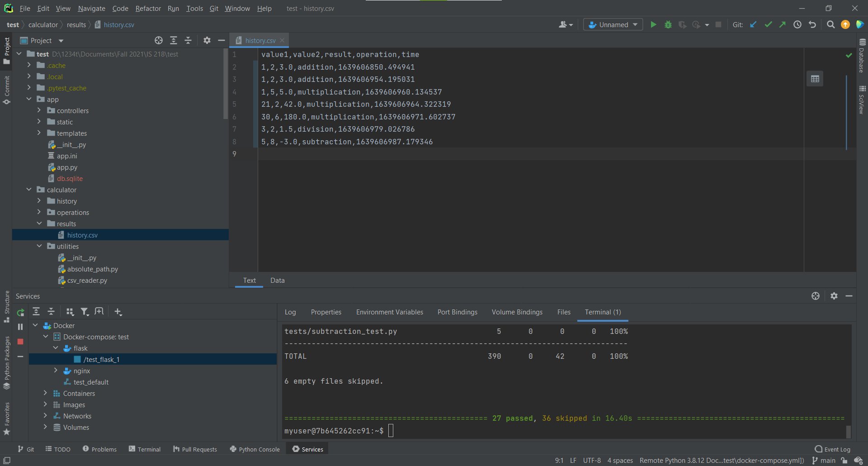868x466 pixels.
Task: Open Search Everywhere magnifier icon
Action: (x=830, y=25)
